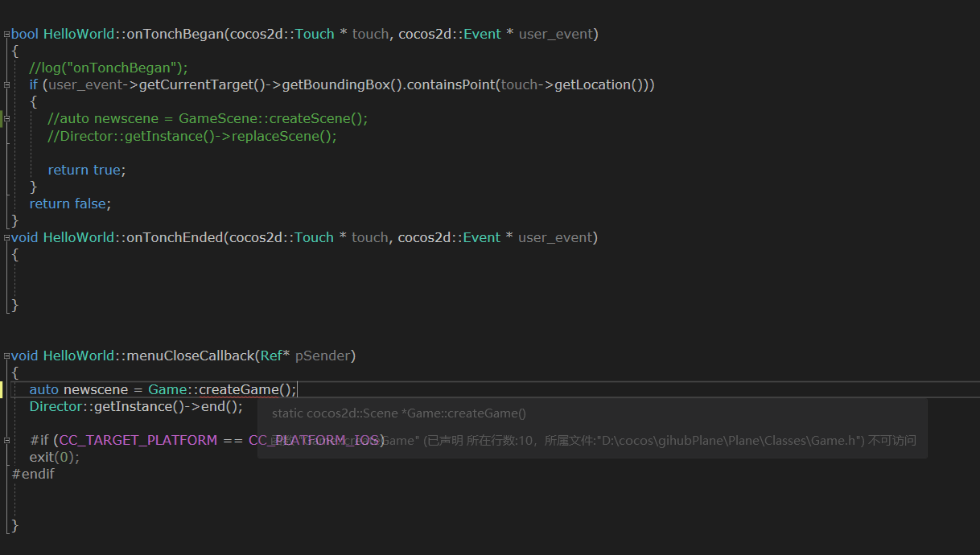Click the tooltip signature 'static cocos2d::Scene *Game::createGame()'
The image size is (980, 555).
[399, 413]
